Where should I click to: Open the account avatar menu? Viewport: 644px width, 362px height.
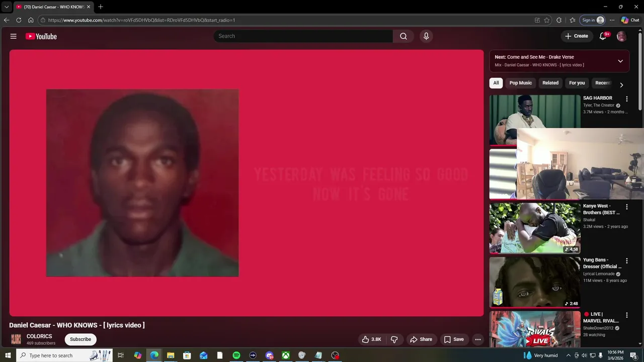tap(621, 36)
